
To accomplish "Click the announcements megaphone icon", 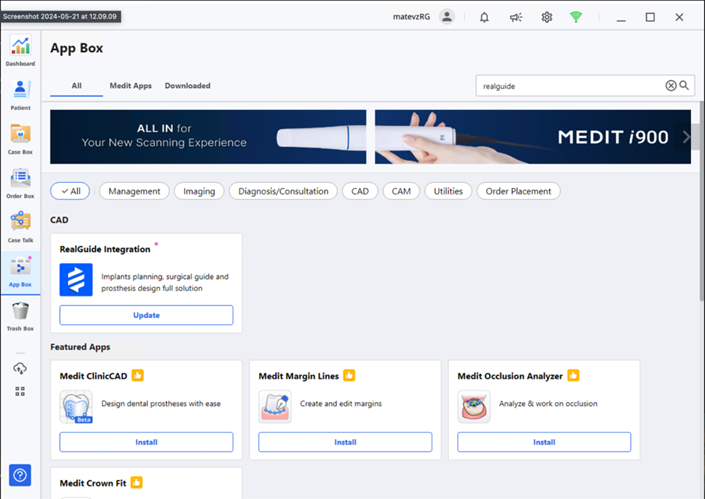I will pos(515,17).
